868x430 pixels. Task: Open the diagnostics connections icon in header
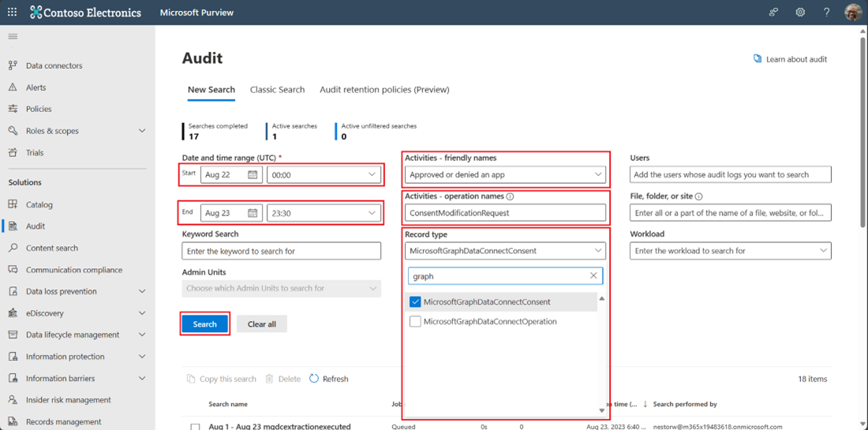coord(774,12)
